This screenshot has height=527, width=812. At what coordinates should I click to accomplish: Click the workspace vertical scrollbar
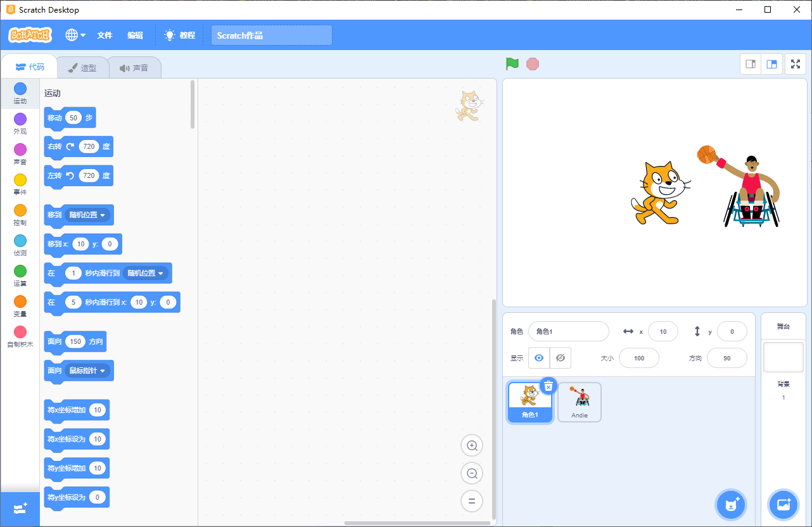(x=494, y=408)
